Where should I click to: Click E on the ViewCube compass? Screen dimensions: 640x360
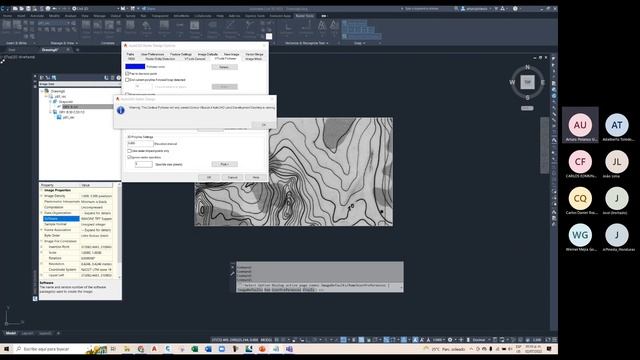(x=543, y=82)
